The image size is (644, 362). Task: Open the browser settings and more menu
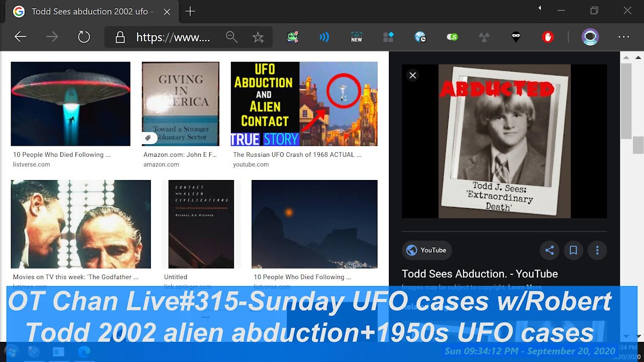(x=624, y=37)
